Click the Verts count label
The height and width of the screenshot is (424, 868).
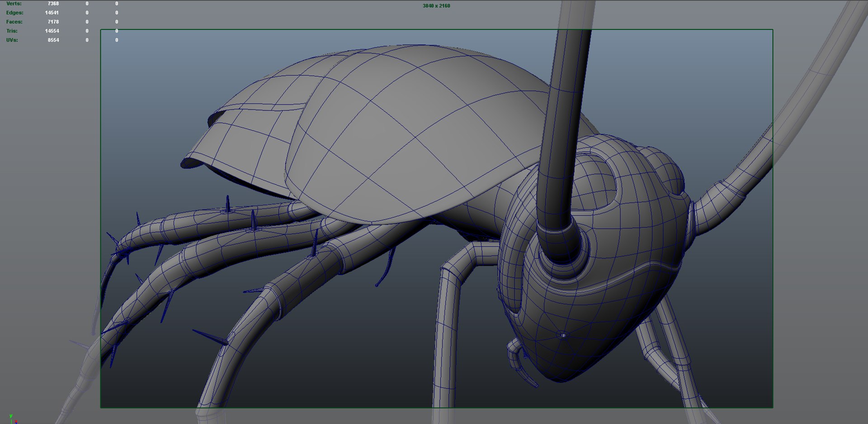pyautogui.click(x=14, y=4)
